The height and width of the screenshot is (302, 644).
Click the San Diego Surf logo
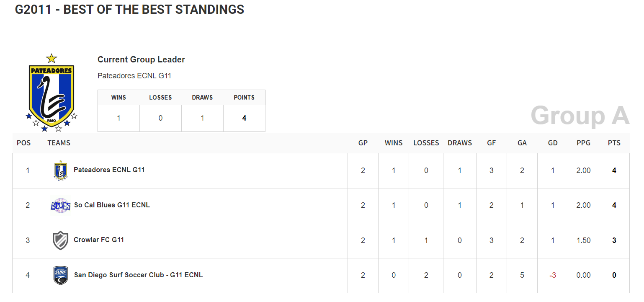[61, 275]
